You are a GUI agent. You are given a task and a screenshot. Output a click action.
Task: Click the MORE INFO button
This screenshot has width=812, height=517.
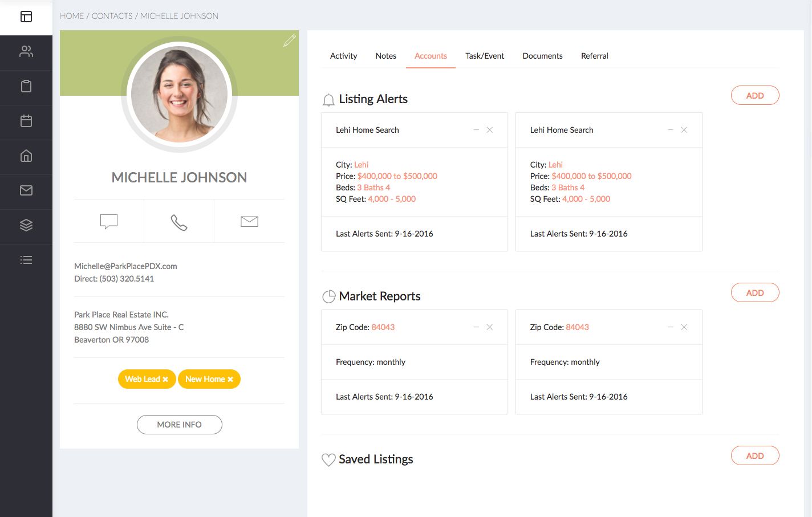pyautogui.click(x=179, y=425)
